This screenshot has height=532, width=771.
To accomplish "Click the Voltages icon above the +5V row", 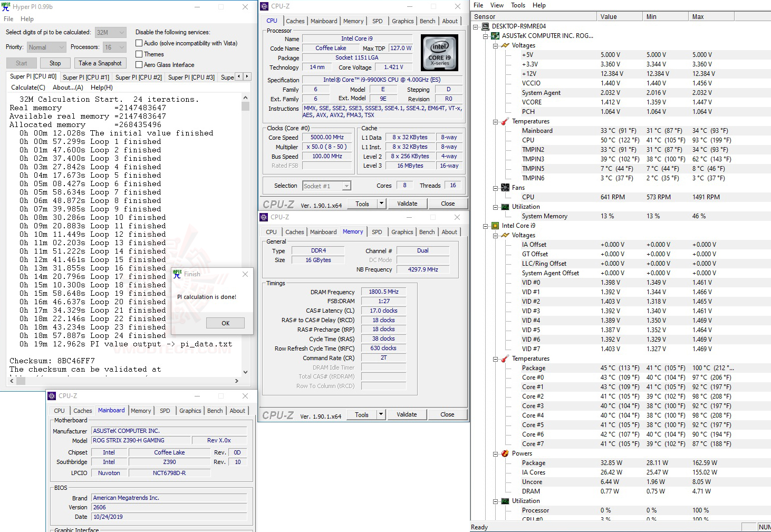I will pyautogui.click(x=505, y=45).
